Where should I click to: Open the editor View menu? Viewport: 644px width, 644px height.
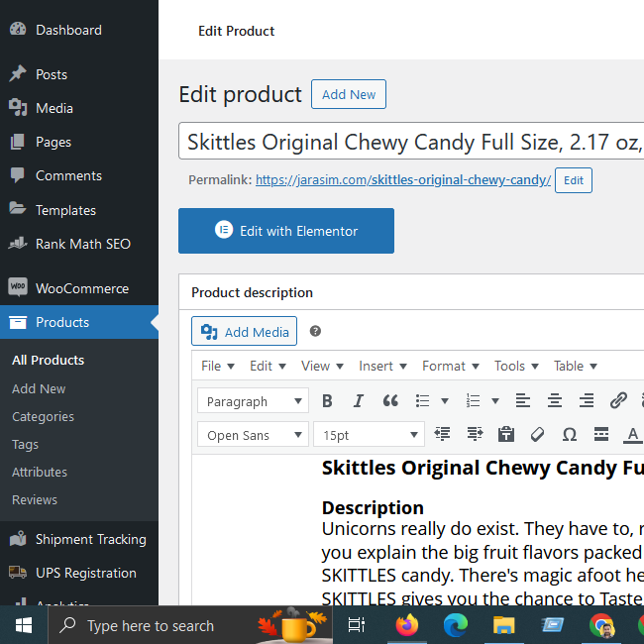click(x=322, y=366)
